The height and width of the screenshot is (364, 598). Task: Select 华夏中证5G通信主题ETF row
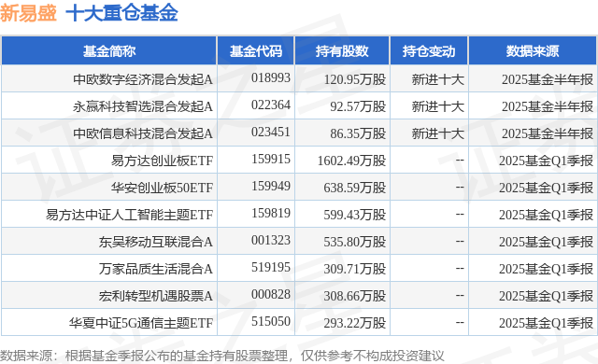(x=299, y=323)
